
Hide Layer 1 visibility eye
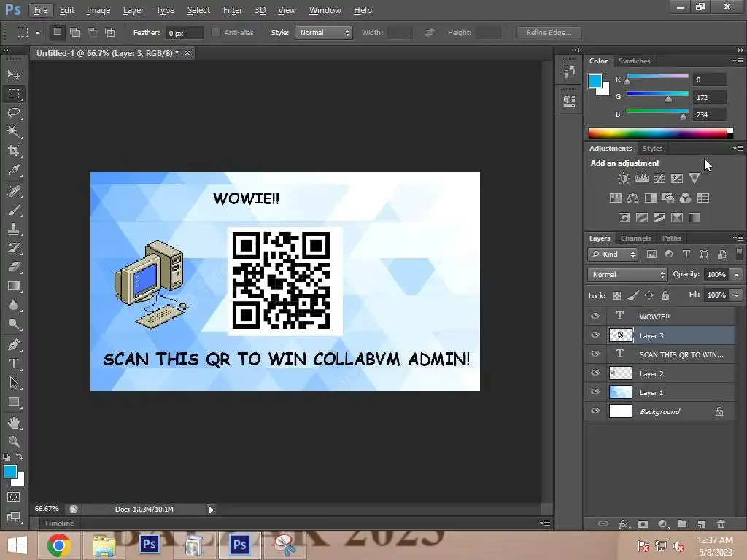[595, 392]
